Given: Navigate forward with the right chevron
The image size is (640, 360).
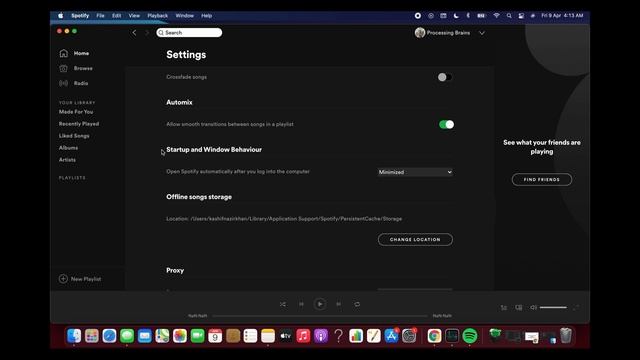Looking at the screenshot, I should tap(147, 33).
